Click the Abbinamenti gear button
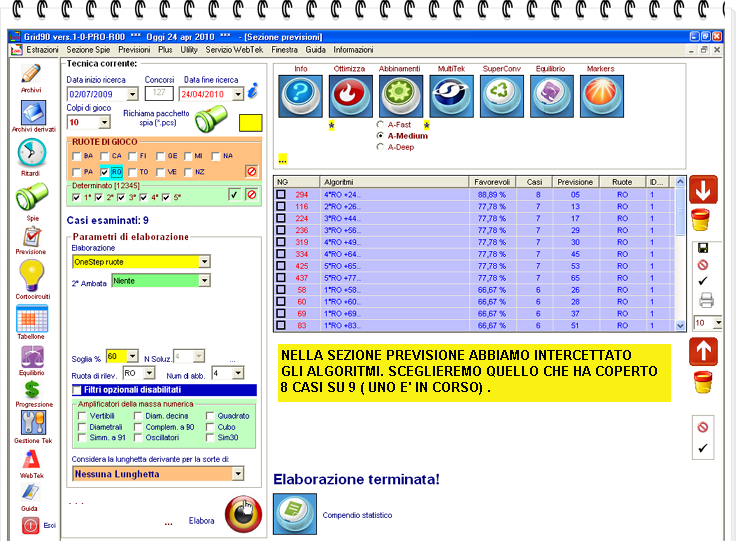The height and width of the screenshot is (541, 736). point(401,96)
